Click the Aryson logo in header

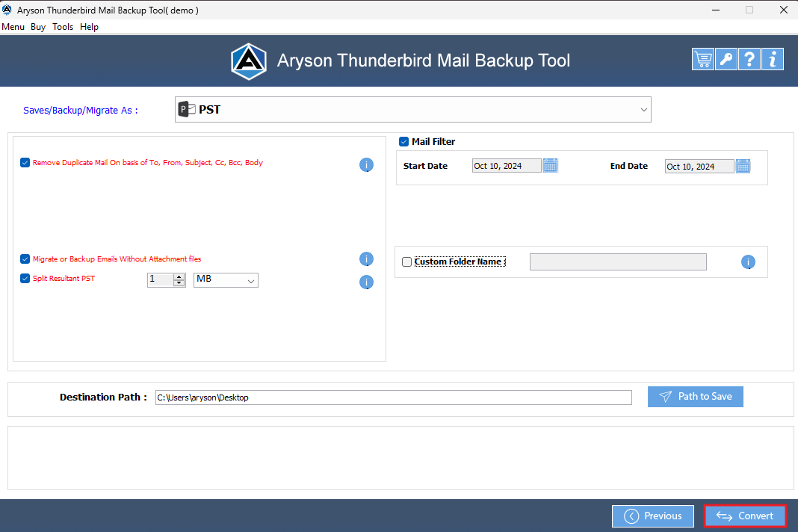tap(248, 61)
